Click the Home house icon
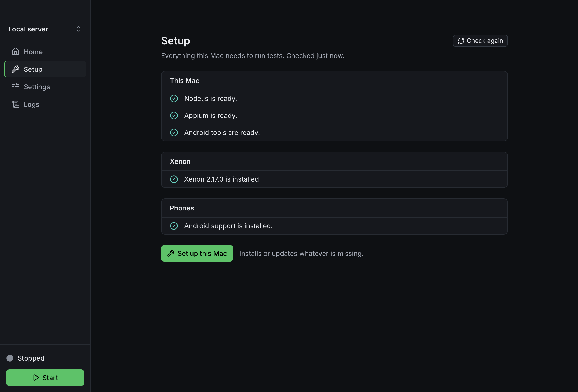The width and height of the screenshot is (578, 392). (x=15, y=52)
